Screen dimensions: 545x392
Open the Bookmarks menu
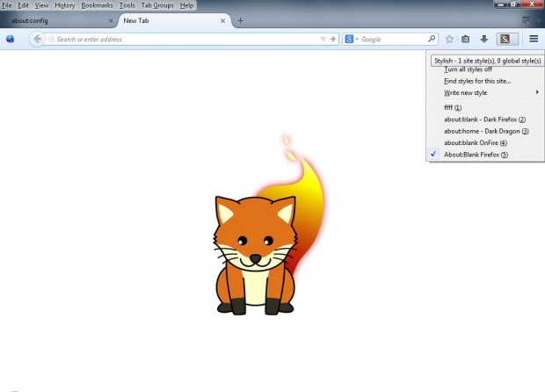[x=97, y=5]
